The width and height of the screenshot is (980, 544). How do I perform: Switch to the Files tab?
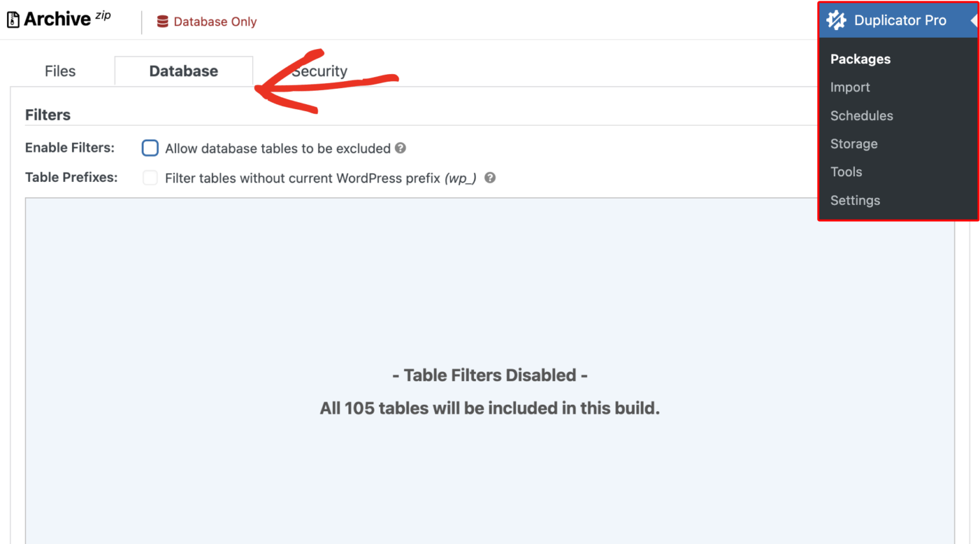click(x=60, y=71)
